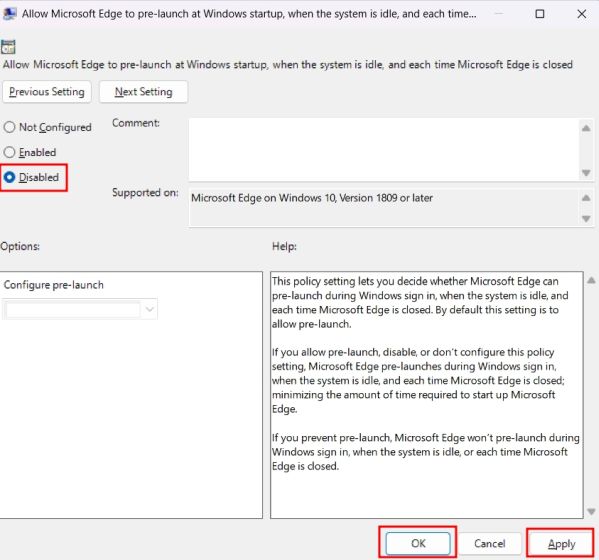Maximize the policy dialog window
The width and height of the screenshot is (599, 560).
tap(540, 14)
